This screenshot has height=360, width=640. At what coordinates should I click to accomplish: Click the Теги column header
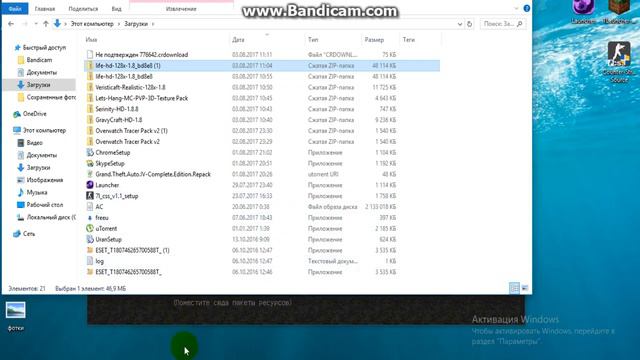(x=409, y=40)
